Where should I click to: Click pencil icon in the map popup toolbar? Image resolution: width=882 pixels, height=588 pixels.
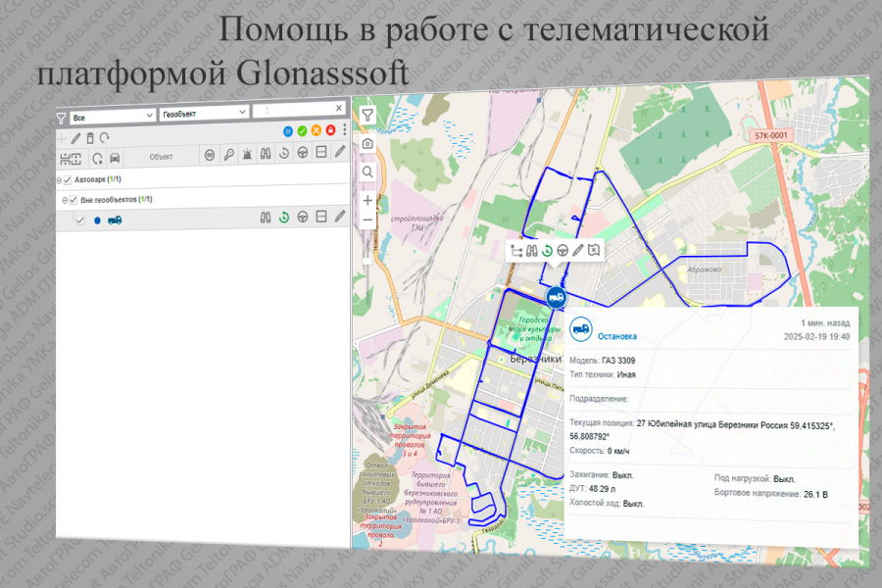pos(577,251)
